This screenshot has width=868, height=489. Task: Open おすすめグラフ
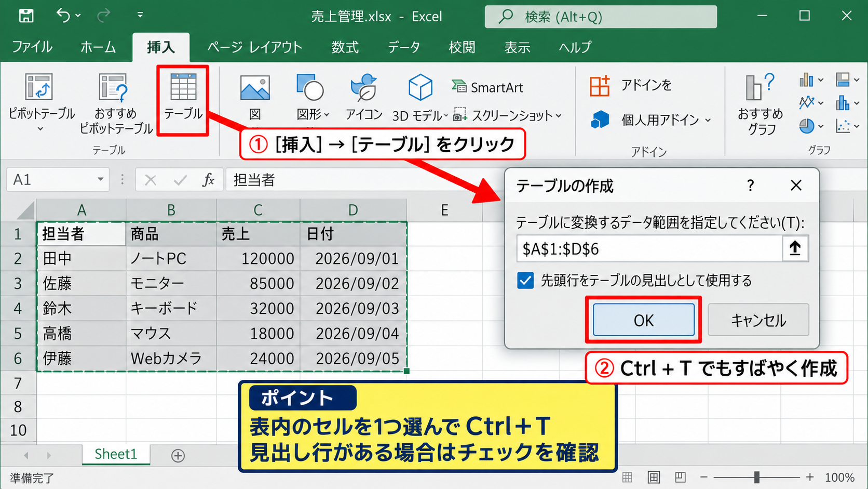click(x=761, y=104)
